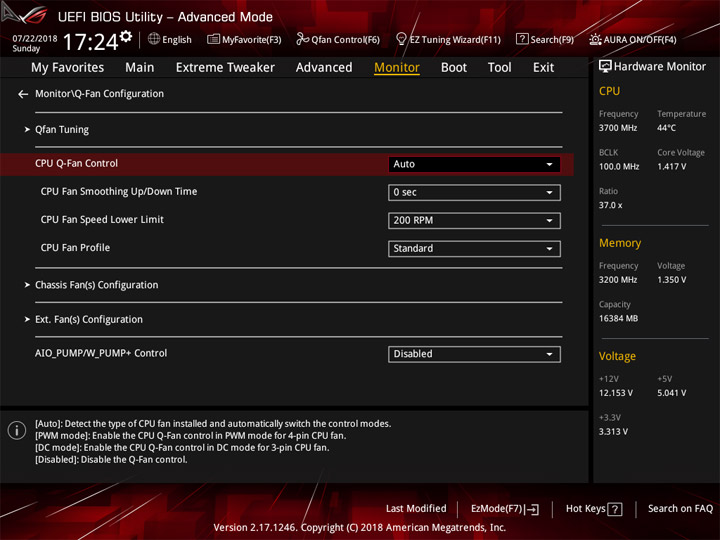Image resolution: width=720 pixels, height=540 pixels.
Task: Click Hot Keys label
Action: 585,509
